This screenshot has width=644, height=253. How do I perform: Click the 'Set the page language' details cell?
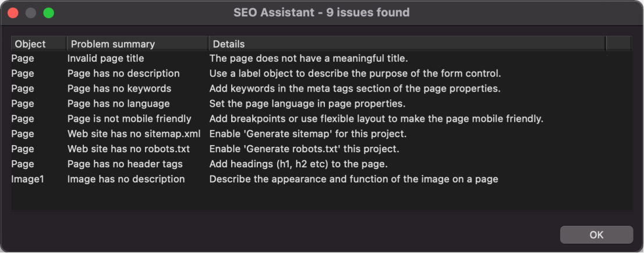307,104
